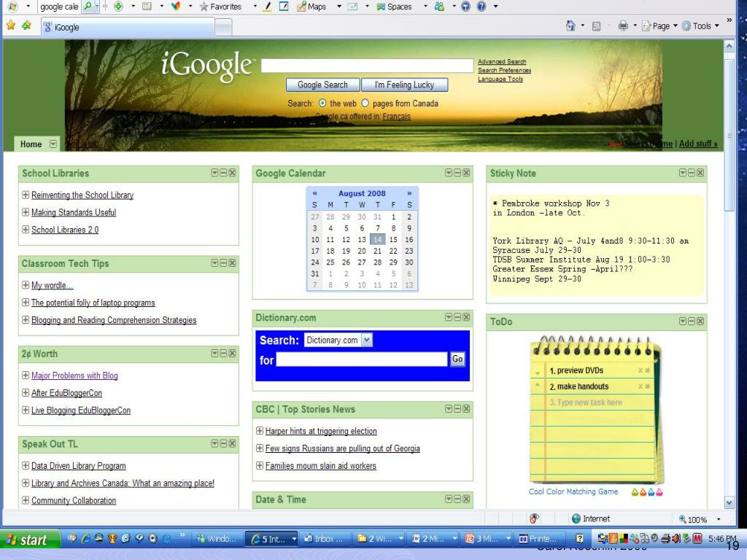Click the browser Home icon
Image resolution: width=747 pixels, height=560 pixels.
pos(570,26)
